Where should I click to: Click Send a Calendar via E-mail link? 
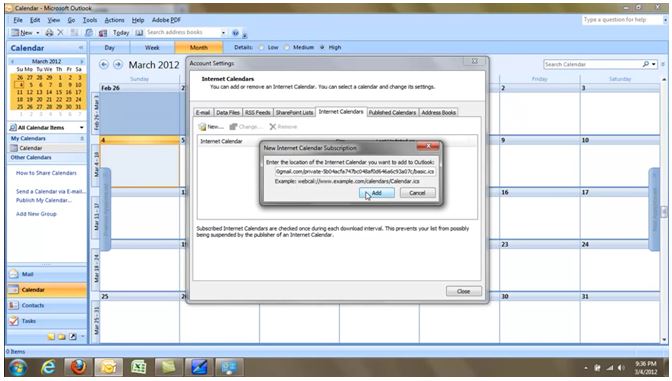pyautogui.click(x=51, y=192)
